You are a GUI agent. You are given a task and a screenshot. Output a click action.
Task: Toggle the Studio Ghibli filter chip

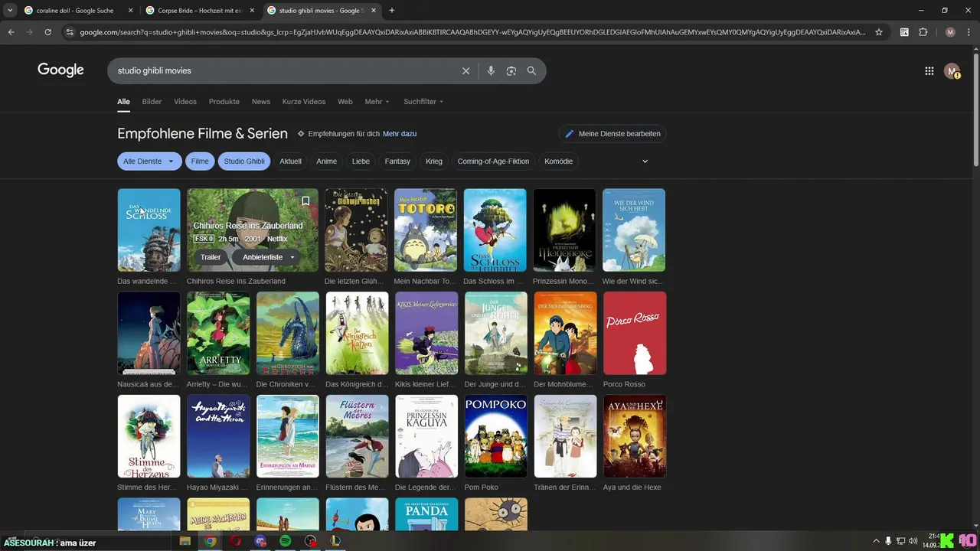tap(244, 161)
